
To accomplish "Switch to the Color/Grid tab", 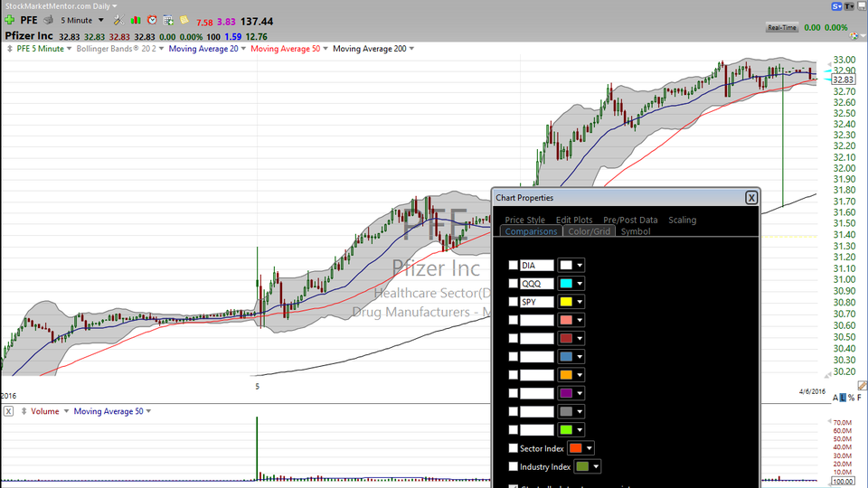I will tap(589, 231).
